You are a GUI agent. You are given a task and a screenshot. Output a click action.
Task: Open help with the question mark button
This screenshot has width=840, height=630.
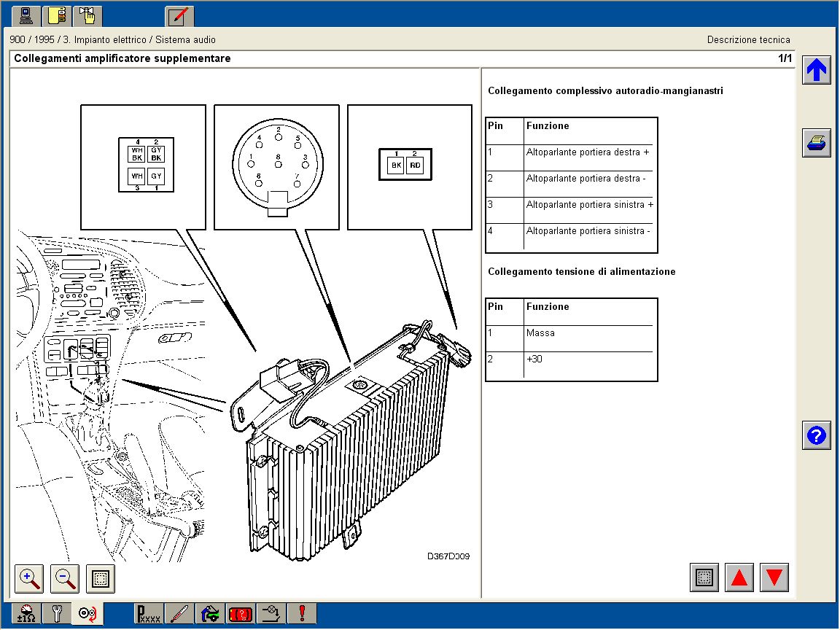coord(817,436)
